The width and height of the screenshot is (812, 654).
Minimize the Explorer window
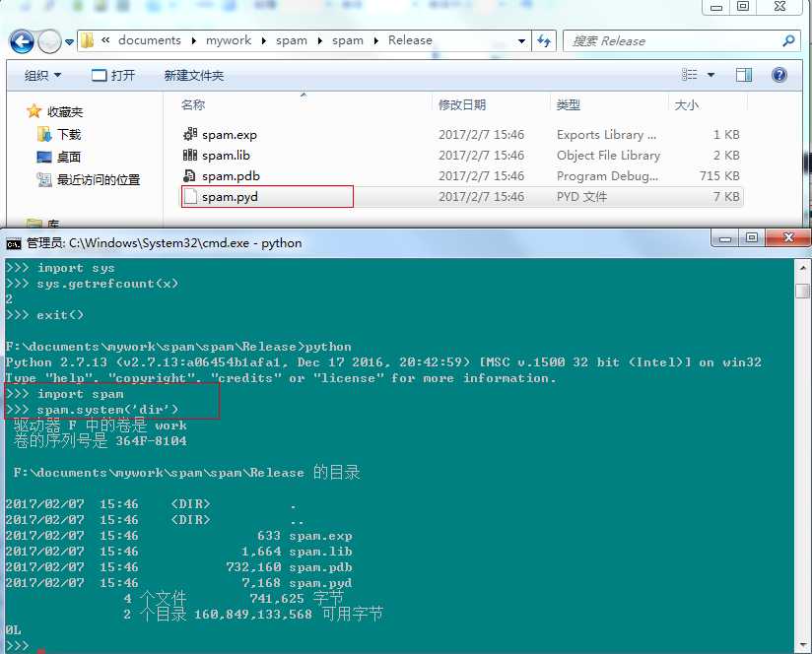[x=716, y=7]
